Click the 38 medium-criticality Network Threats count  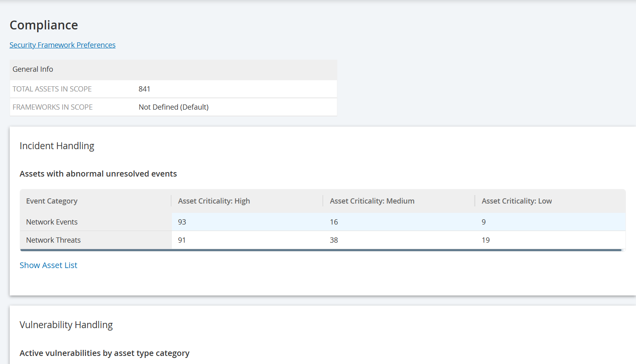coord(334,240)
